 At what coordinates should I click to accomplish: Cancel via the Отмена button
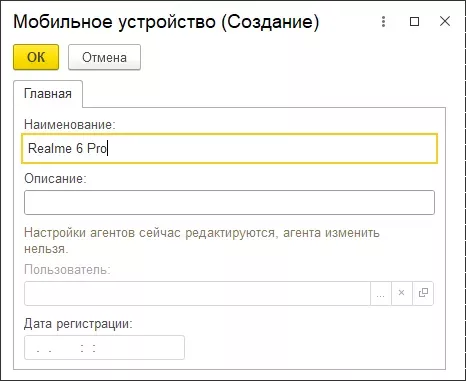[104, 57]
